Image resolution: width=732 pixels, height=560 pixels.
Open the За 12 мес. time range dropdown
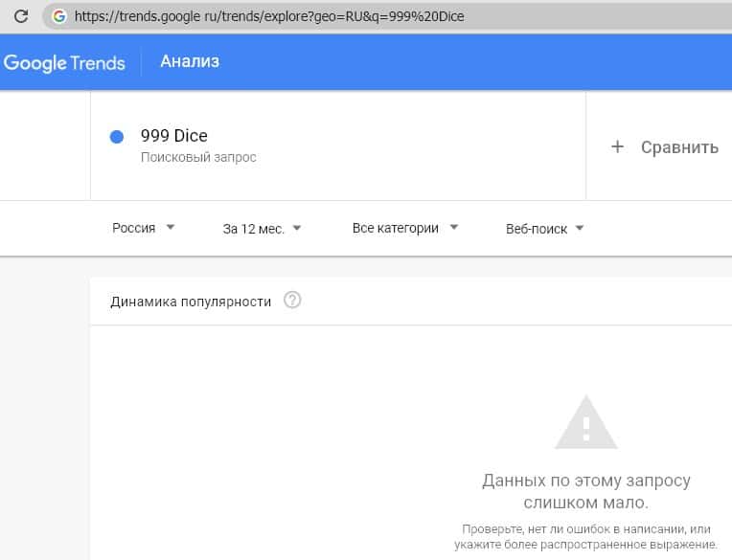(262, 228)
